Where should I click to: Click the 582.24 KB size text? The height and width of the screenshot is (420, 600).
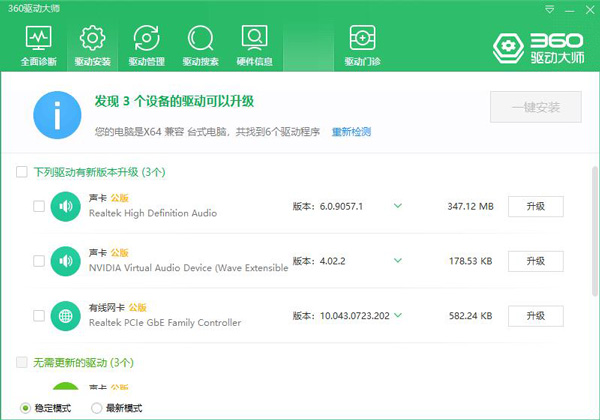(471, 316)
